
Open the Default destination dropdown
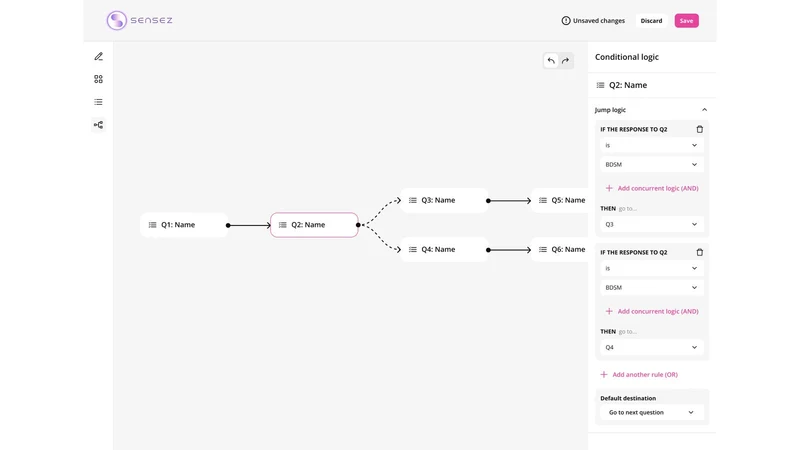[x=652, y=412]
